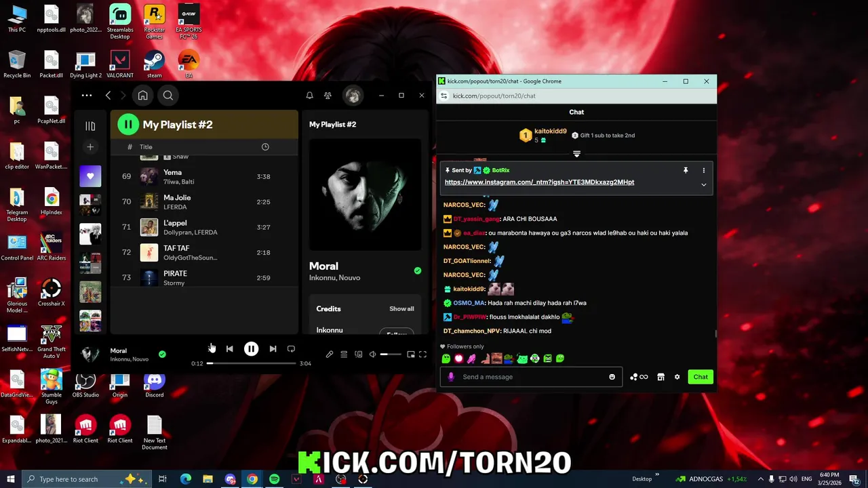Open pinned message options three dots

703,170
